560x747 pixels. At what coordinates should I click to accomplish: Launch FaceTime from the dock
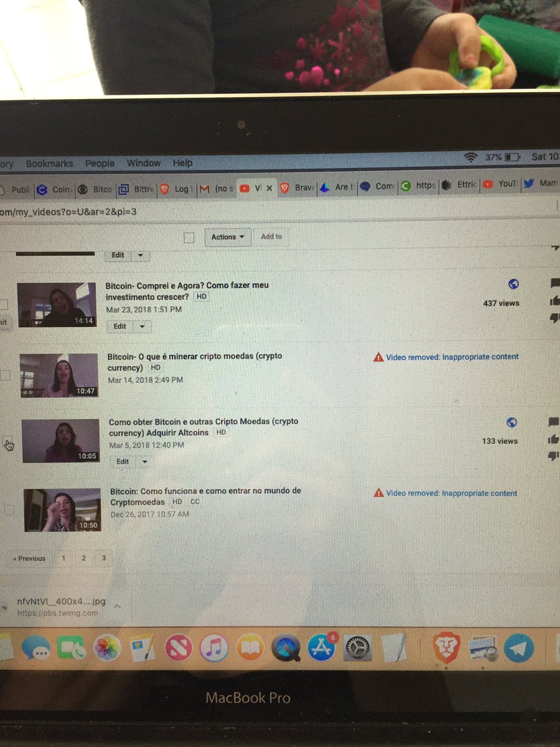click(x=70, y=648)
